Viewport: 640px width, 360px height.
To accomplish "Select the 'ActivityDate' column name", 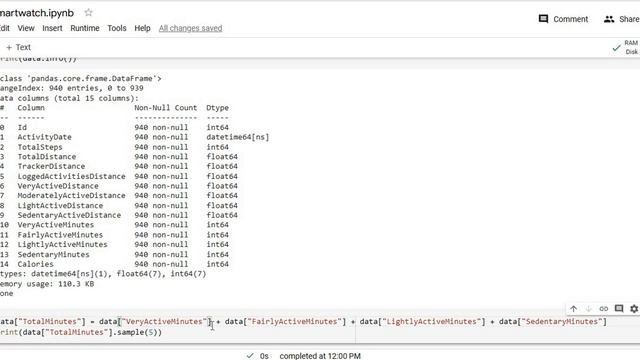I will 44,137.
